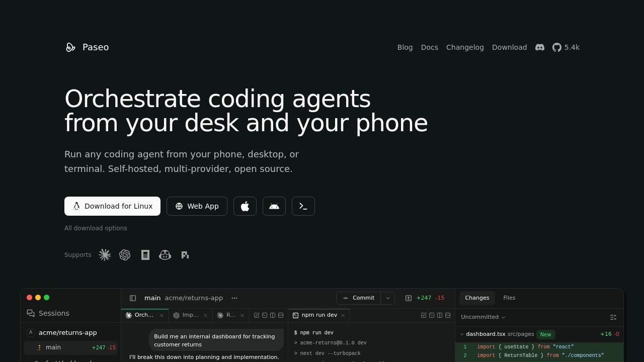Switch to the Files tab
The image size is (644, 362).
pos(509,298)
